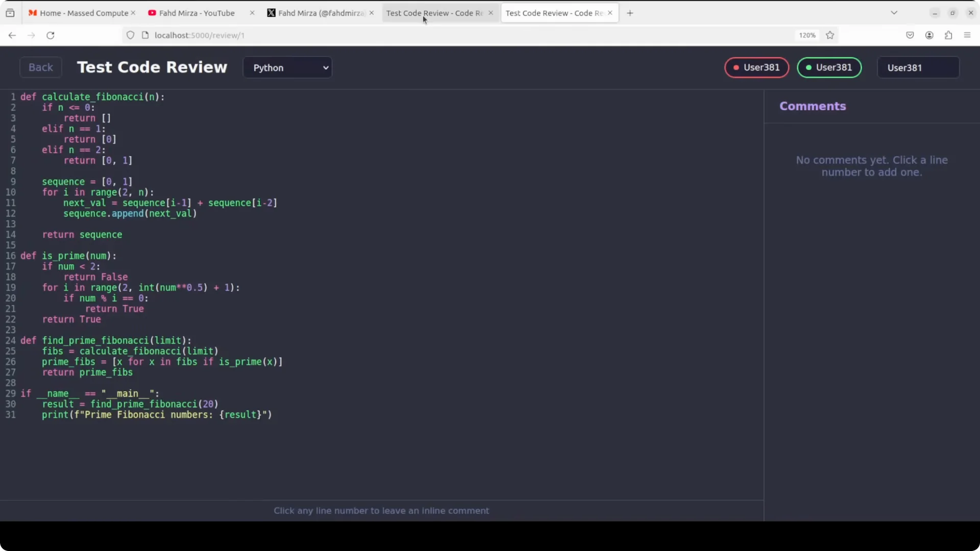Click the page info icon in address bar
This screenshot has height=551, width=980.
145,35
